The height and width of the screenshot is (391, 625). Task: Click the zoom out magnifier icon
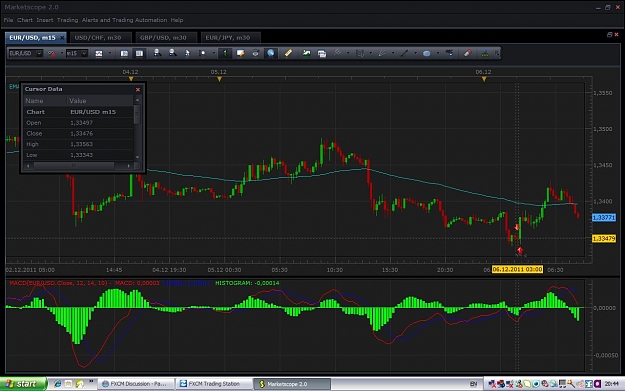click(x=172, y=53)
